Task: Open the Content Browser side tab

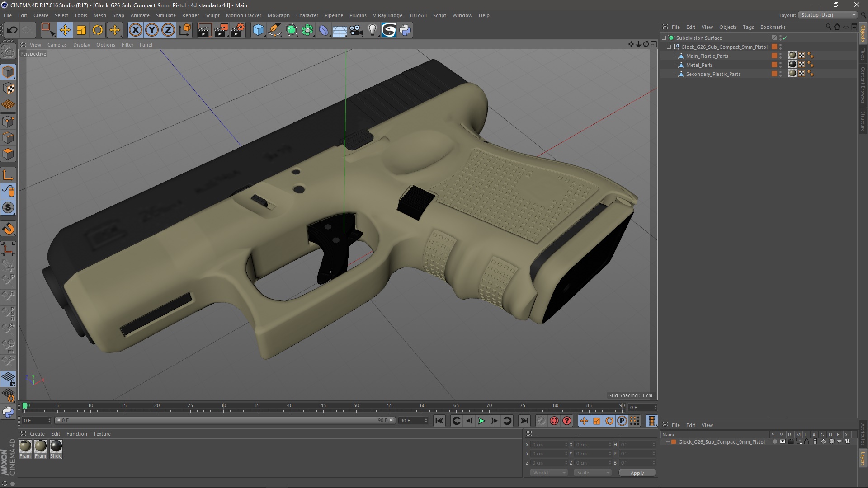Action: click(x=863, y=85)
